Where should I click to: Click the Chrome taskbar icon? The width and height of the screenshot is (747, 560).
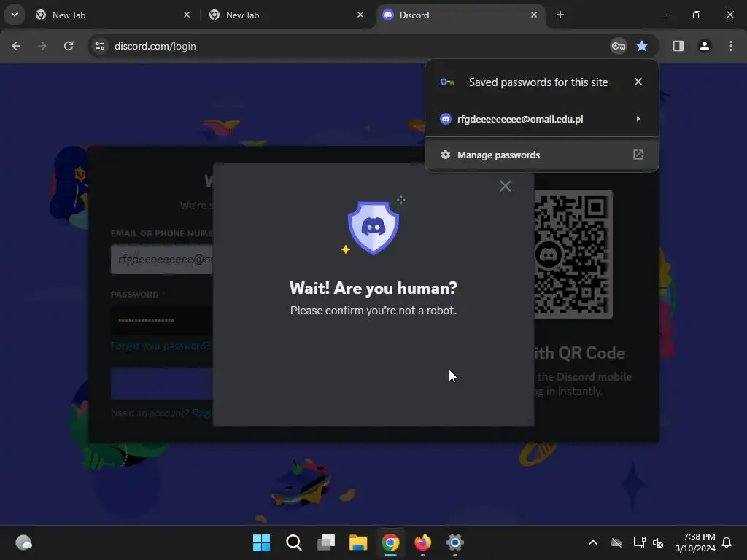tap(390, 542)
